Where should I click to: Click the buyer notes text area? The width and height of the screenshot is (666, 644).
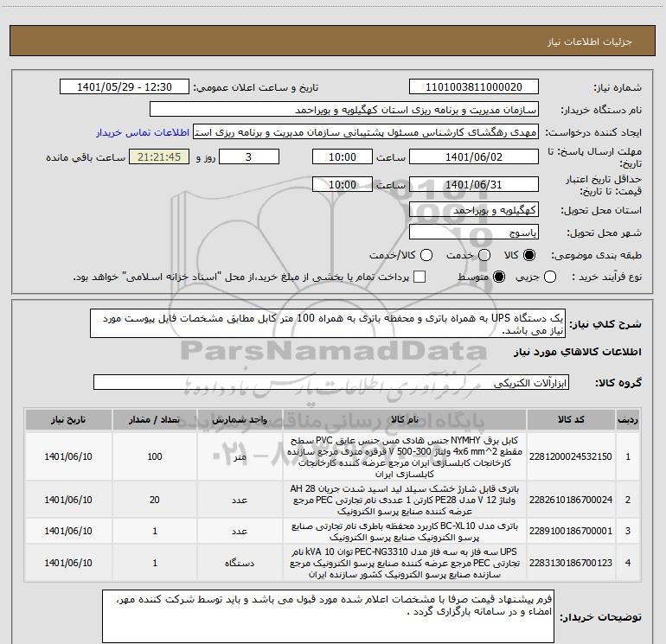pos(328,616)
